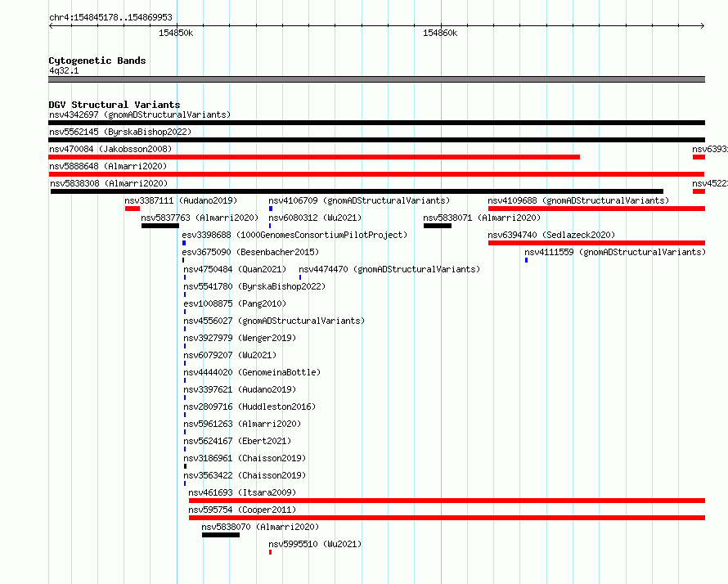This screenshot has height=584, width=728.
Task: Select the nsv5995510 Wu2021 label
Action: (315, 544)
